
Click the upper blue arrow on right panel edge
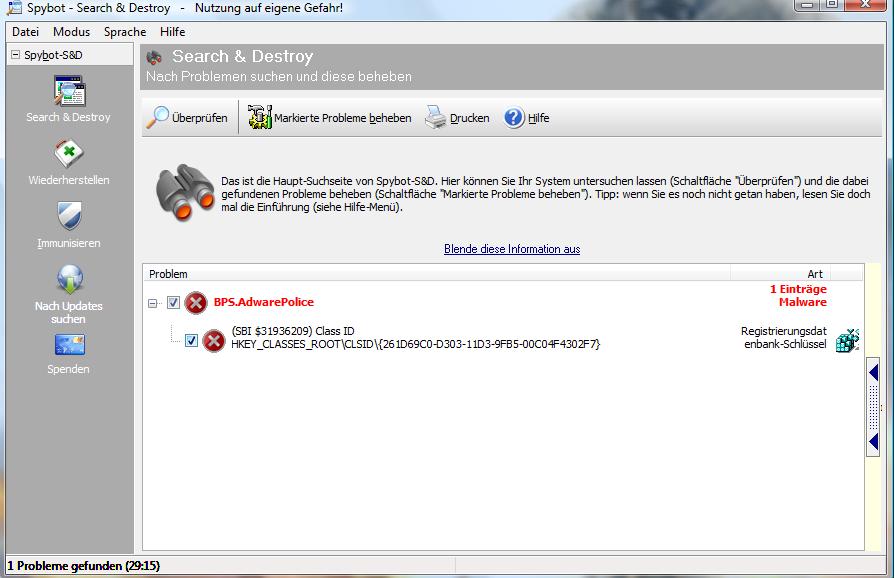(874, 373)
